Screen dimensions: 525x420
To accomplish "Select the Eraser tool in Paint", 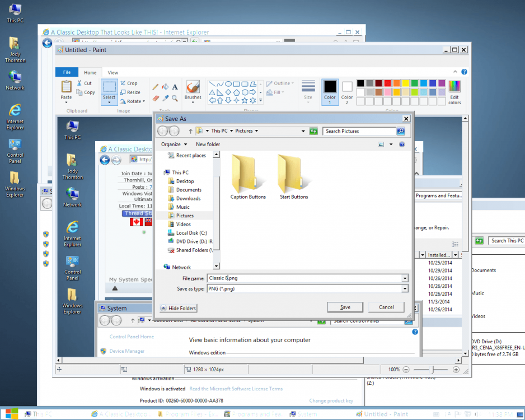I will (156, 98).
